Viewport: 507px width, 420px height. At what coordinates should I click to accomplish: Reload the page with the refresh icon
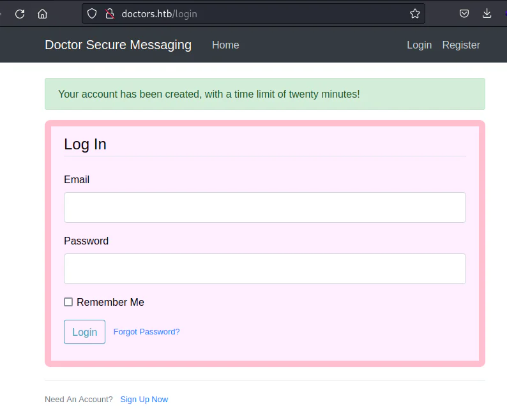point(20,14)
